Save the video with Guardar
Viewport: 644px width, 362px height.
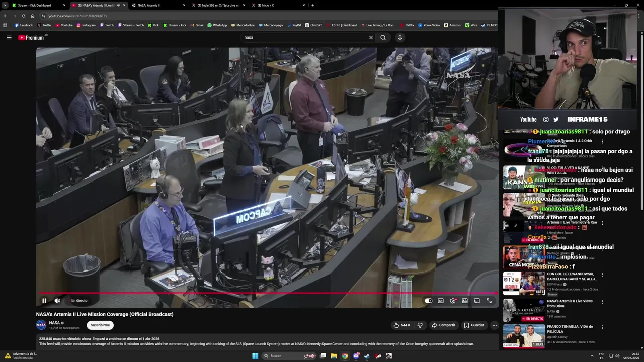point(474,325)
